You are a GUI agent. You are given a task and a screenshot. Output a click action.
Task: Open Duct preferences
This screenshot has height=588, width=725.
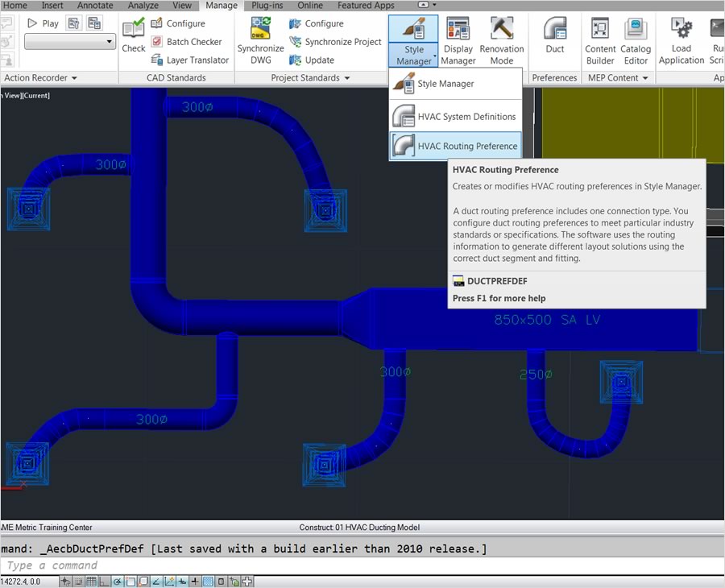click(554, 36)
